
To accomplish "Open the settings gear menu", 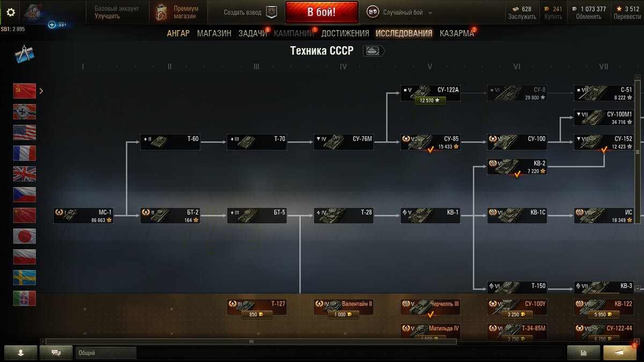I will pyautogui.click(x=10, y=12).
